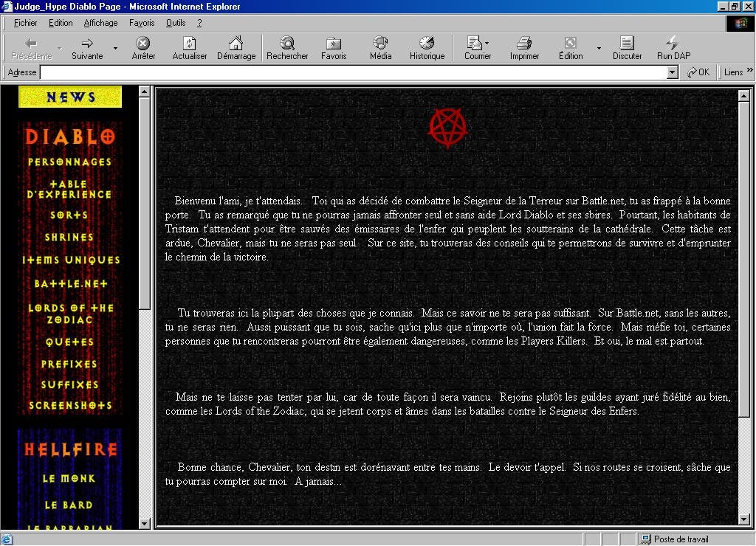
Task: Click the red pentagram image
Action: [448, 128]
